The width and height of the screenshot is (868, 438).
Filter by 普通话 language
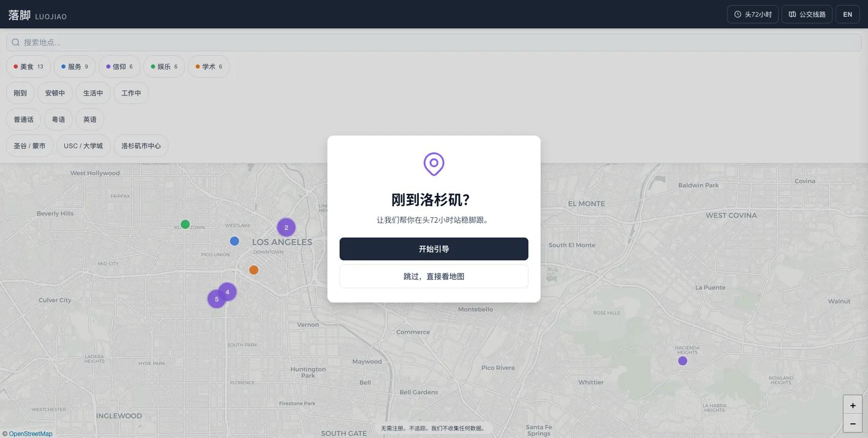pos(23,119)
